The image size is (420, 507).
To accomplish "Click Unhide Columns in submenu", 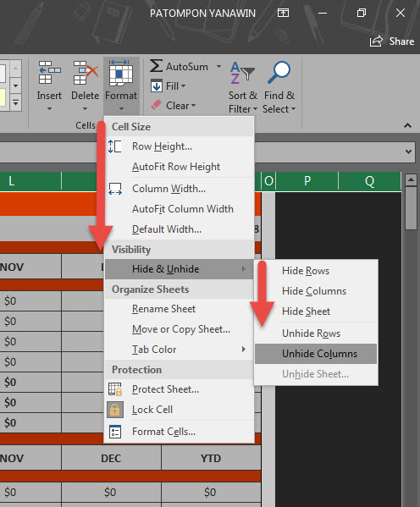I will pos(316,354).
